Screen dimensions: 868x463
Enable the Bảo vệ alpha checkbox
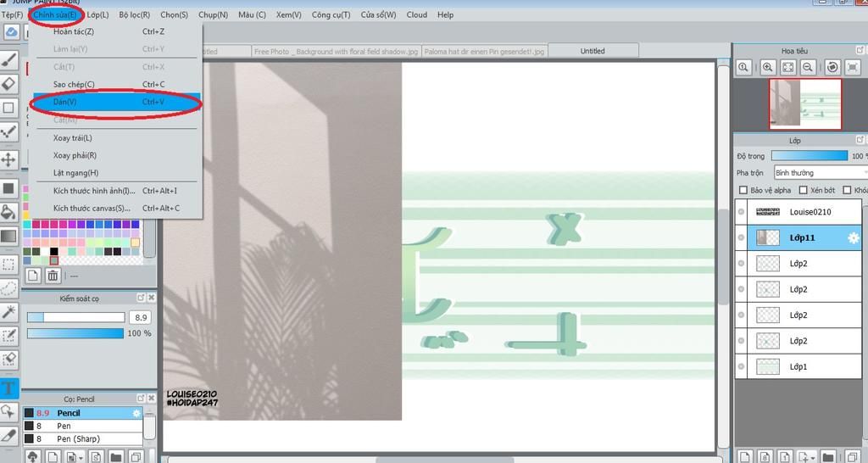743,191
